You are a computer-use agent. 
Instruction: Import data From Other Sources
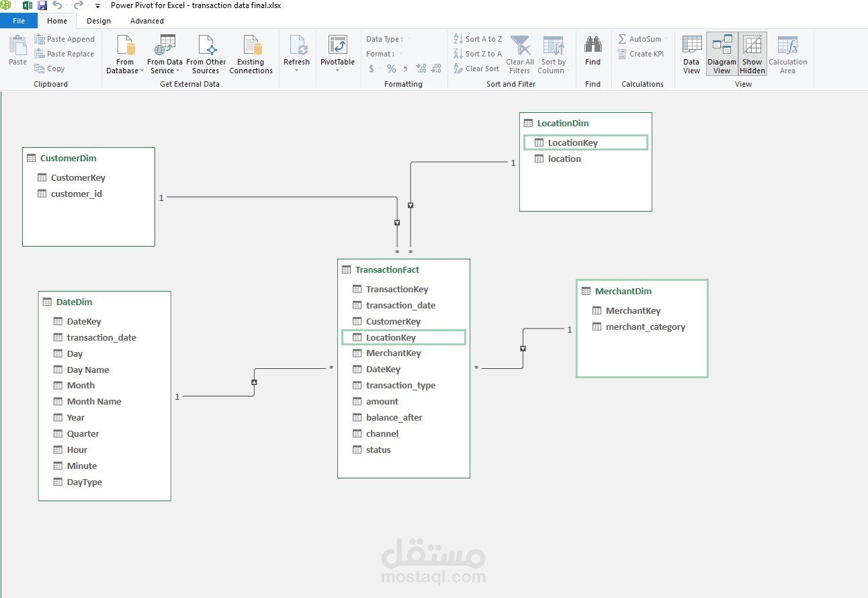(206, 53)
